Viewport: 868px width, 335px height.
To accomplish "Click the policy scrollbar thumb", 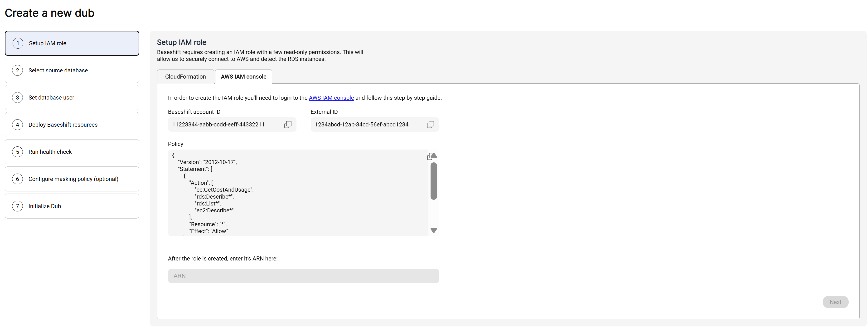I will (434, 181).
